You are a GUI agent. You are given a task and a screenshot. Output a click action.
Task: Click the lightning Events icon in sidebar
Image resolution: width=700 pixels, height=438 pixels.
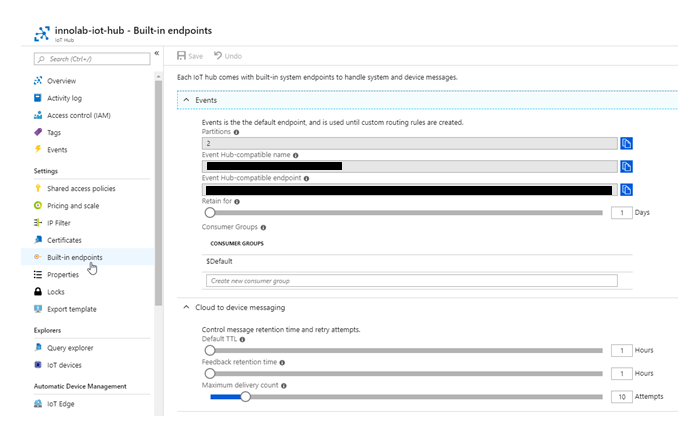point(38,149)
